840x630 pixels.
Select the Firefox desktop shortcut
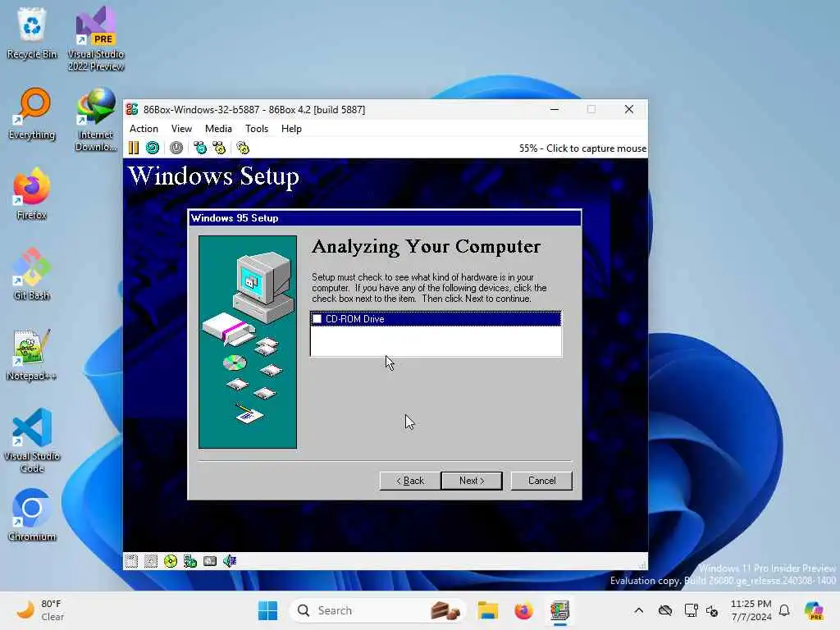pyautogui.click(x=32, y=194)
